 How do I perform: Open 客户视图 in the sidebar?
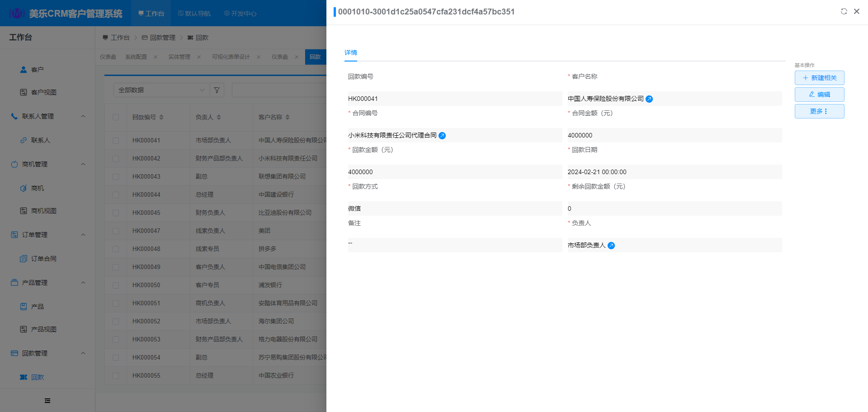(43, 92)
